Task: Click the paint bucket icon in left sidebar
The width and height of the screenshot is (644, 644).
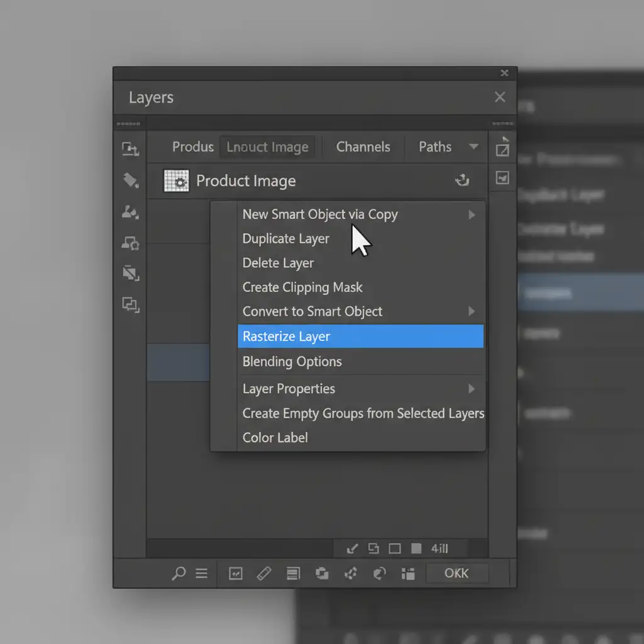Action: tap(130, 181)
